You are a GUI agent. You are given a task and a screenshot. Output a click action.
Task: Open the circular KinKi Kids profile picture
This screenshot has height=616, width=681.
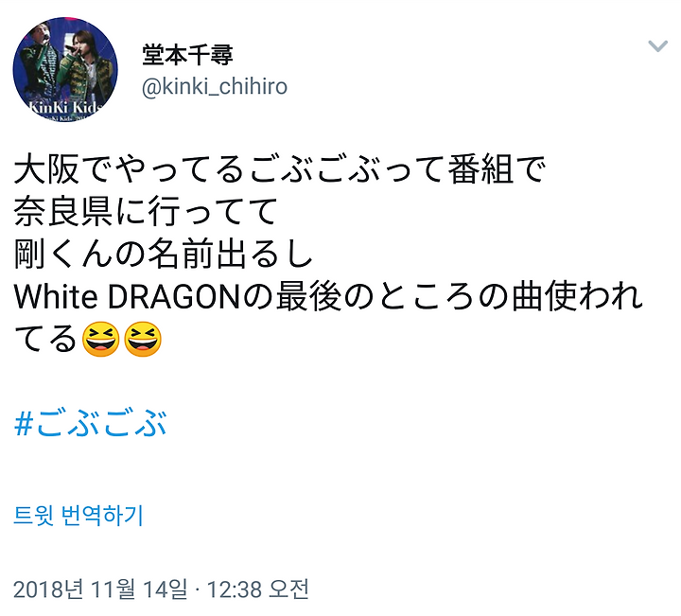point(65,69)
